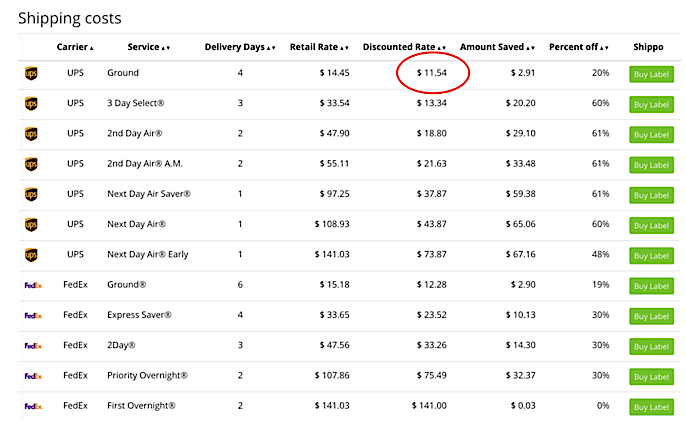Click the FedEx logo beside Express Saver
The image size is (686, 424).
tap(32, 316)
